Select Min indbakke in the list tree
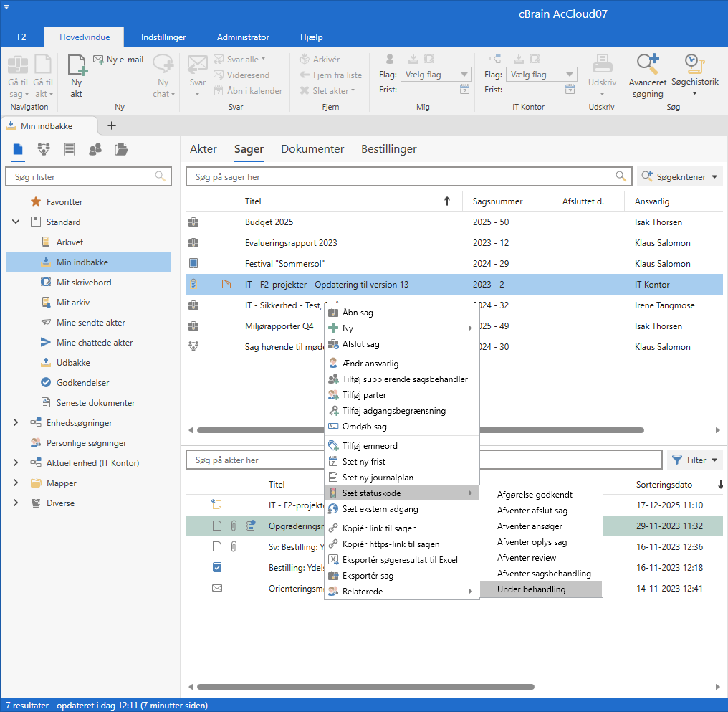The height and width of the screenshot is (712, 728). point(88,262)
